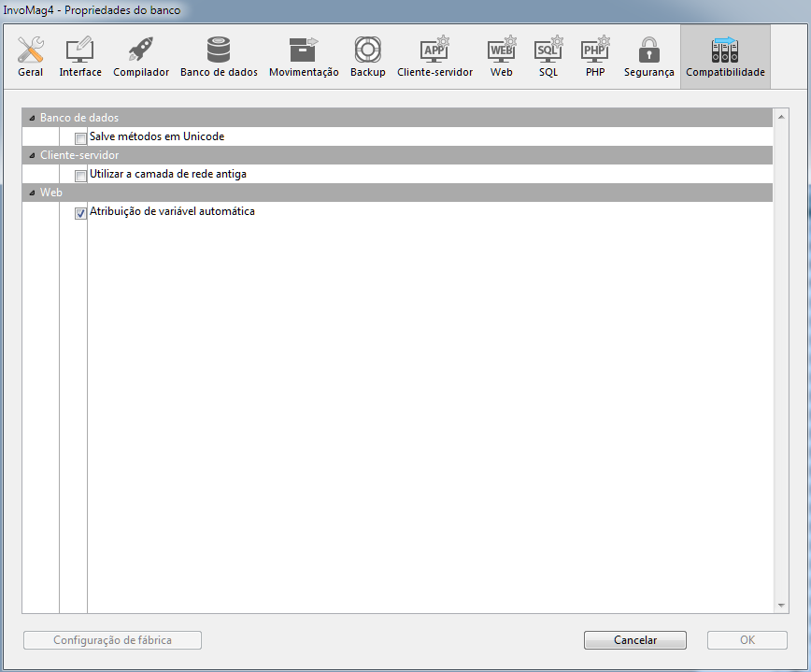Select the Segurança padlock icon

648,50
